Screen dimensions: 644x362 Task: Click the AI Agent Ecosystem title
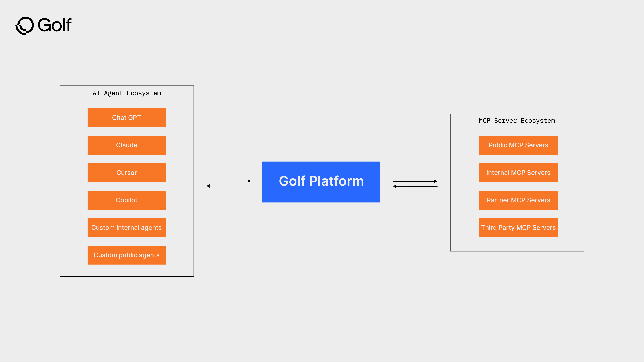coord(127,93)
